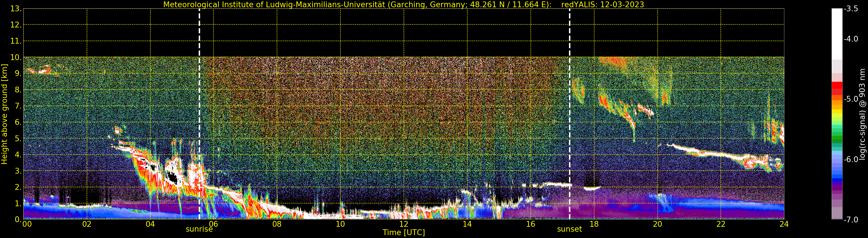
Task: Click the '04' time tick label
Action: (150, 224)
